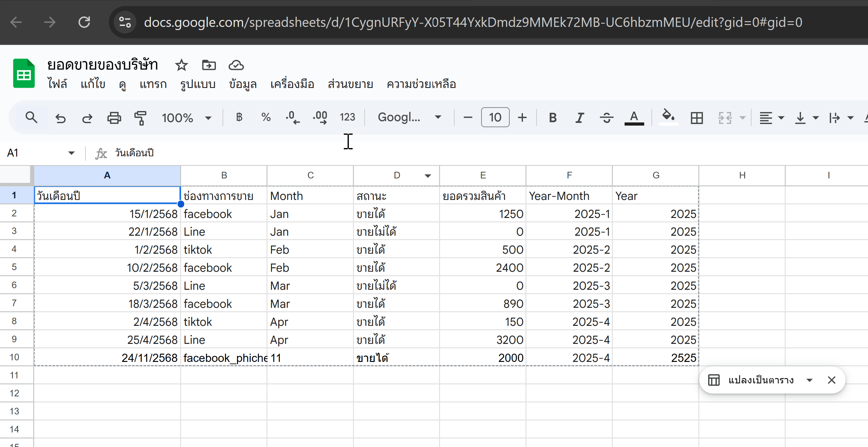Open the font size zoom dropdown showing 100%

point(187,118)
